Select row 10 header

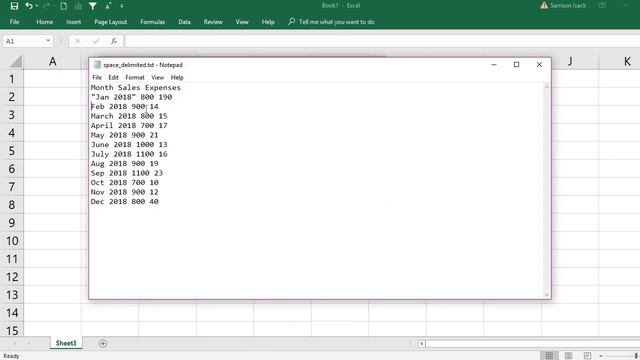[12, 241]
